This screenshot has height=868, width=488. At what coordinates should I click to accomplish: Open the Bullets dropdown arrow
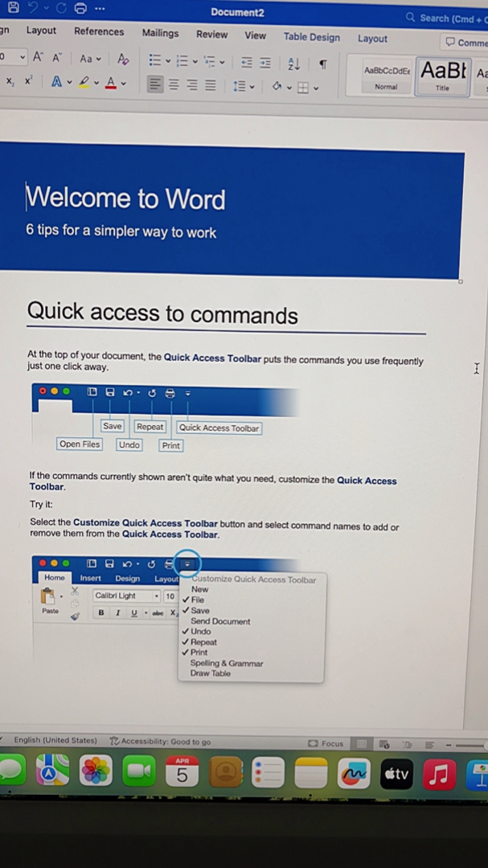tap(168, 60)
